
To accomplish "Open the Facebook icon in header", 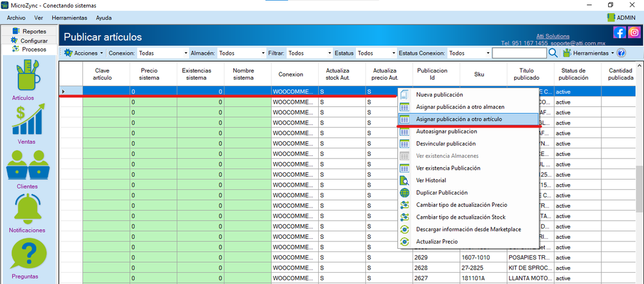I will pyautogui.click(x=619, y=33).
